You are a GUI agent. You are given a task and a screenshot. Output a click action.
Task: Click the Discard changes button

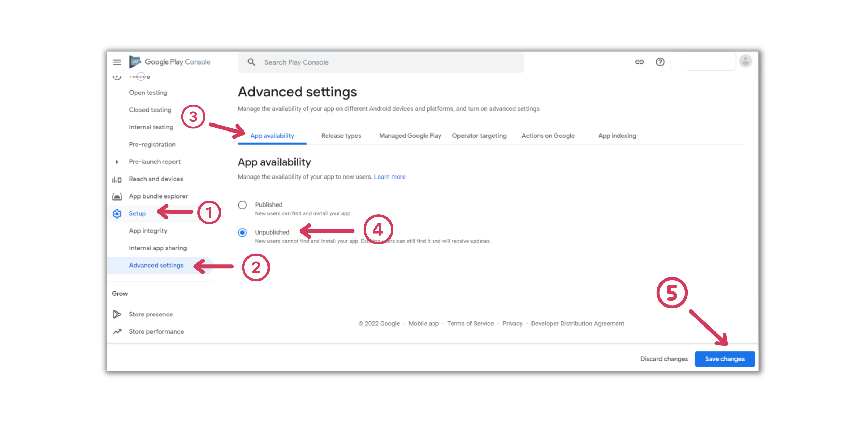coord(664,359)
